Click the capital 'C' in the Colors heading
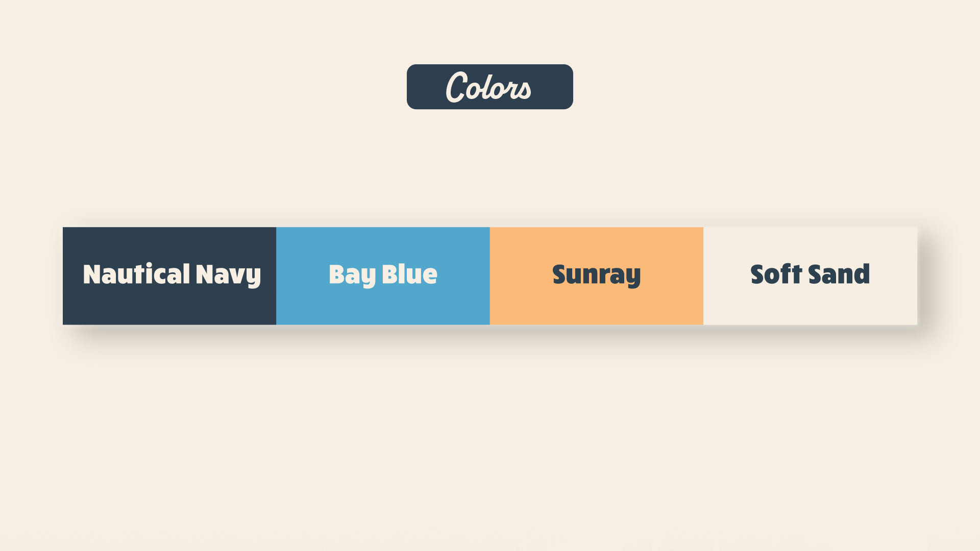Image resolution: width=980 pixels, height=551 pixels. pos(456,87)
